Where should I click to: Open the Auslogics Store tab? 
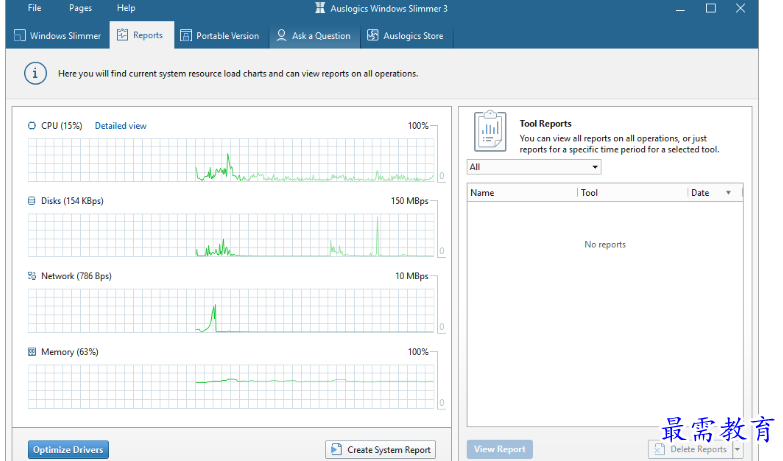406,36
